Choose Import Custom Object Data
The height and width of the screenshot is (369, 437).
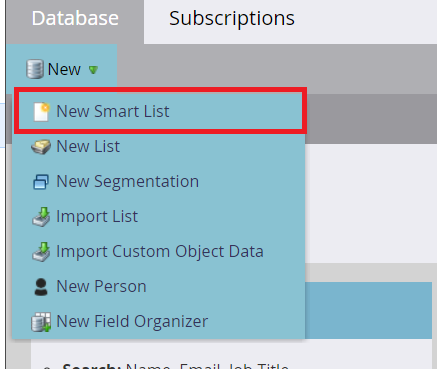point(159,251)
